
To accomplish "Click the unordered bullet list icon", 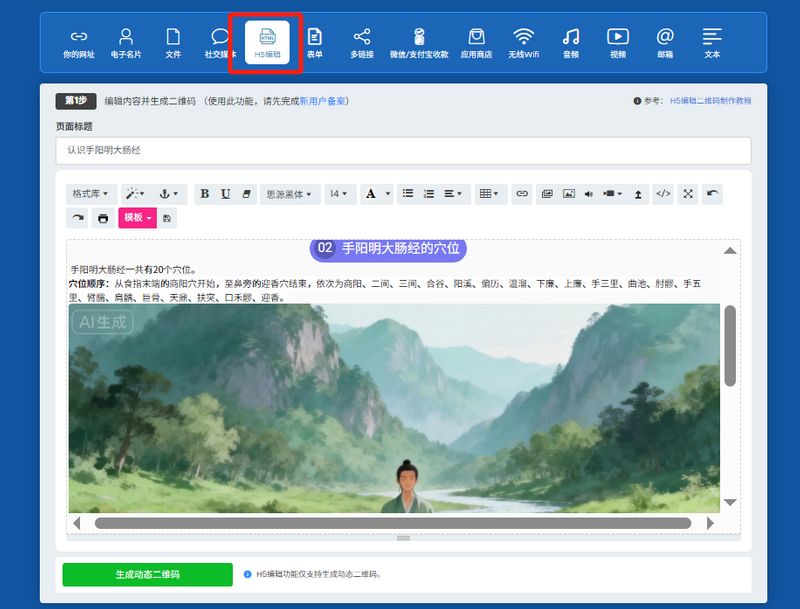I will 408,194.
